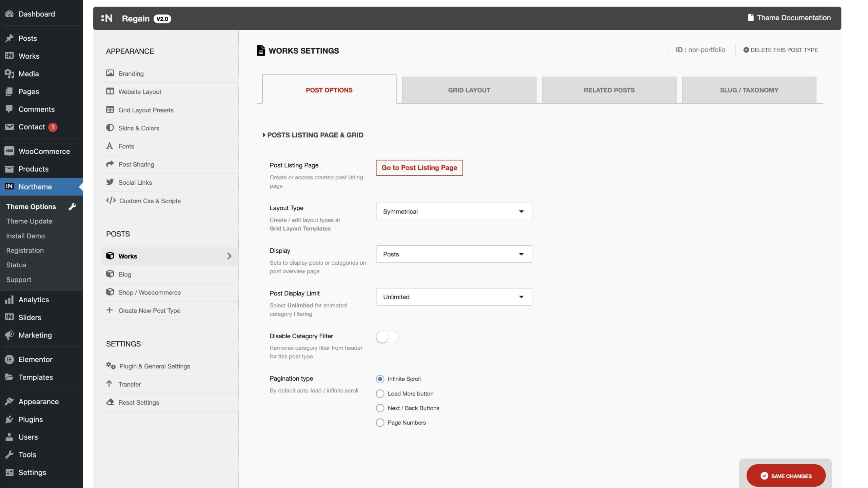Switch to the Related Posts tab
The width and height of the screenshot is (868, 488).
tap(609, 90)
